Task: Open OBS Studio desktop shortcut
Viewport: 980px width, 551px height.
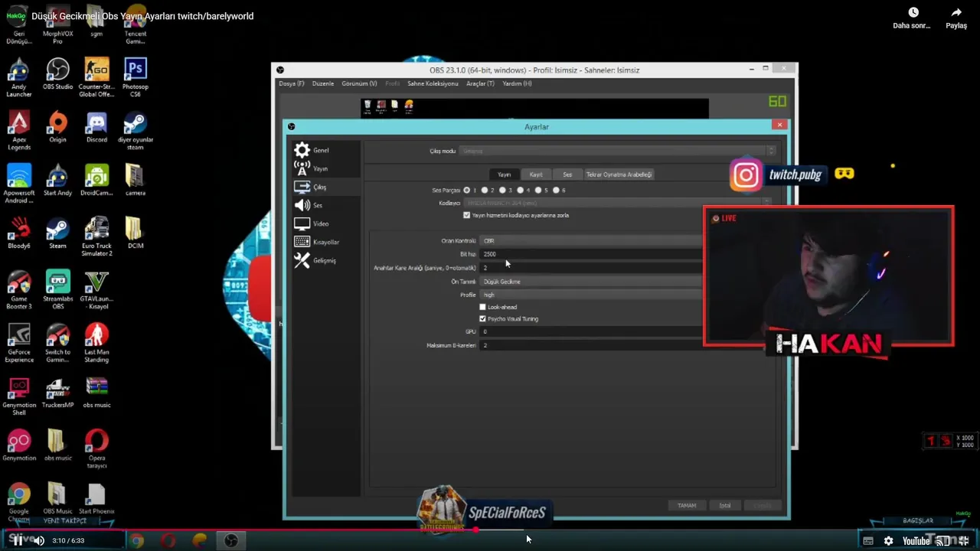Action: tap(57, 74)
